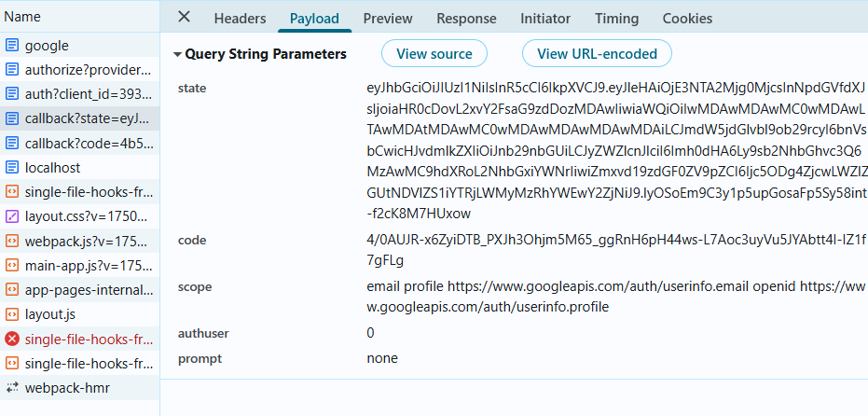Screen dimensions: 868x416
Task: Click the script icon beside webpack.js
Action: click(x=11, y=241)
